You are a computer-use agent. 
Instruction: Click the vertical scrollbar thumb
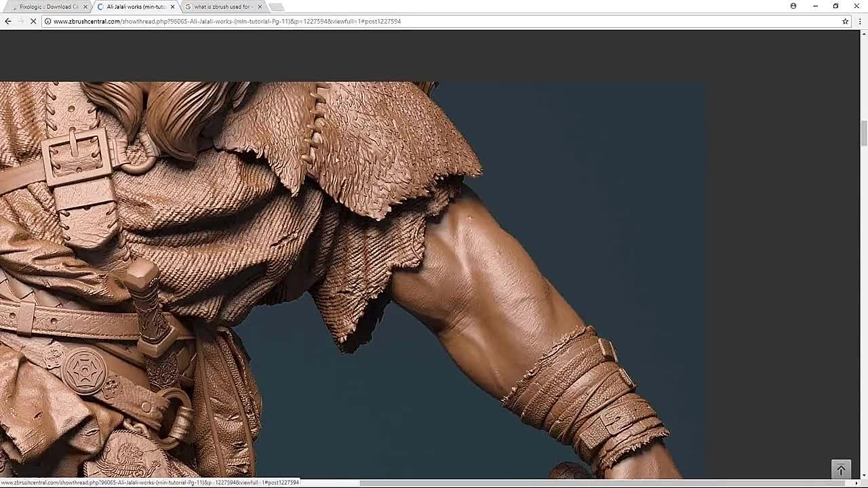click(863, 133)
